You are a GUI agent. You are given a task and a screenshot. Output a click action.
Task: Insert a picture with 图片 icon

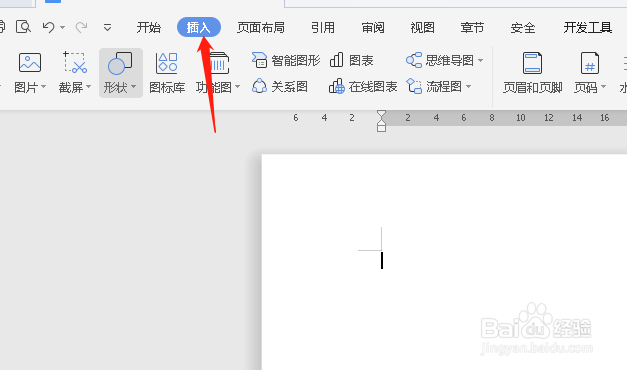coord(30,63)
